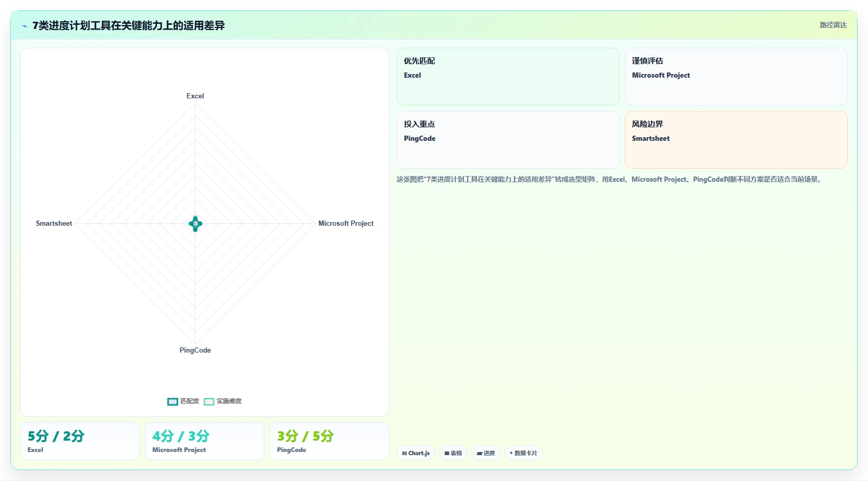Click the 匹配度 legend label text

pos(190,401)
